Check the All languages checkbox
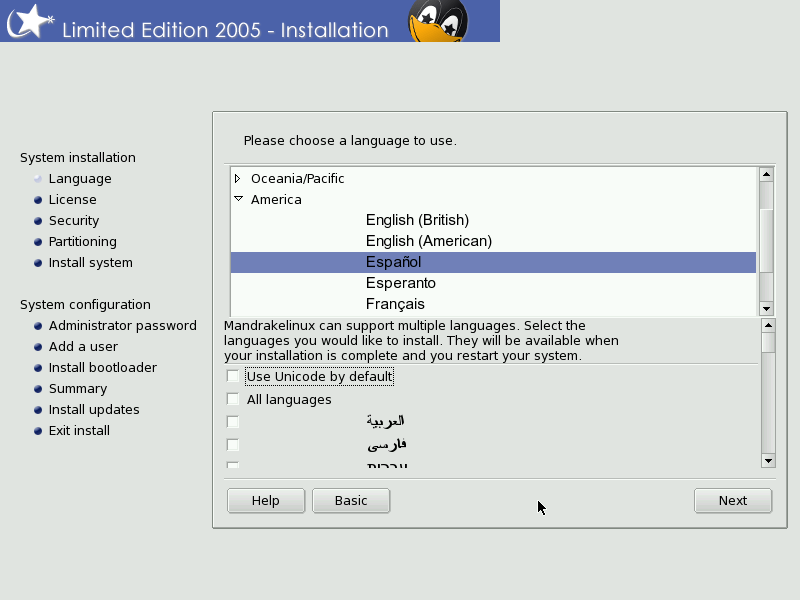800x600 pixels. click(x=233, y=399)
